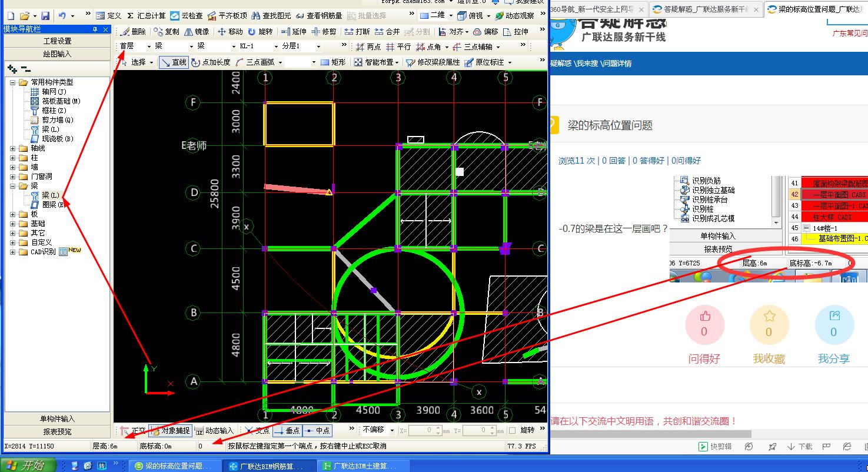Viewport: 868px width, 472px height.
Task: Click 修剪 trim tool
Action: pos(324,32)
